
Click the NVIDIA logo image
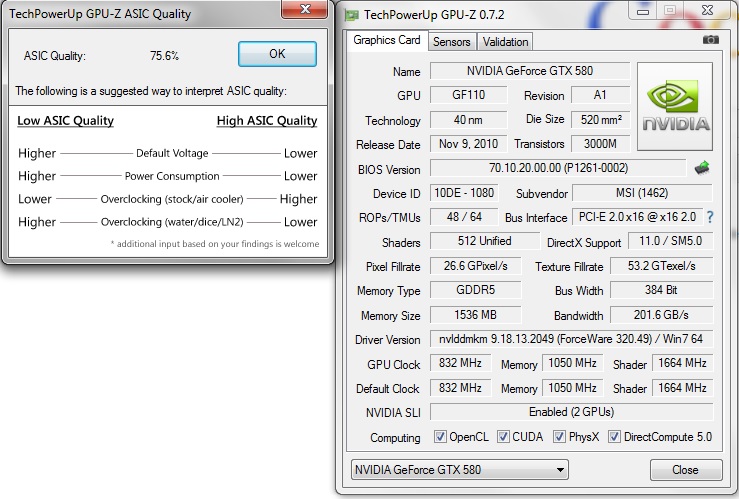click(674, 106)
